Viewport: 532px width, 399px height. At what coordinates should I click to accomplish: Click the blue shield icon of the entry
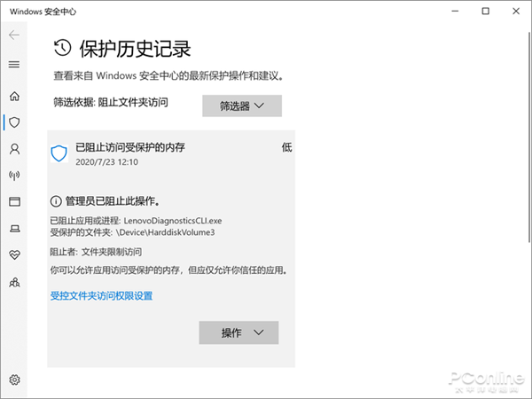click(x=59, y=153)
